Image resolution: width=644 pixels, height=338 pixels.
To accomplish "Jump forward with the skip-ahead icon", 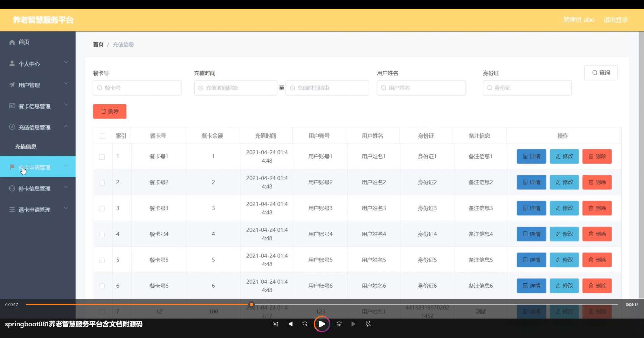I will (339, 324).
